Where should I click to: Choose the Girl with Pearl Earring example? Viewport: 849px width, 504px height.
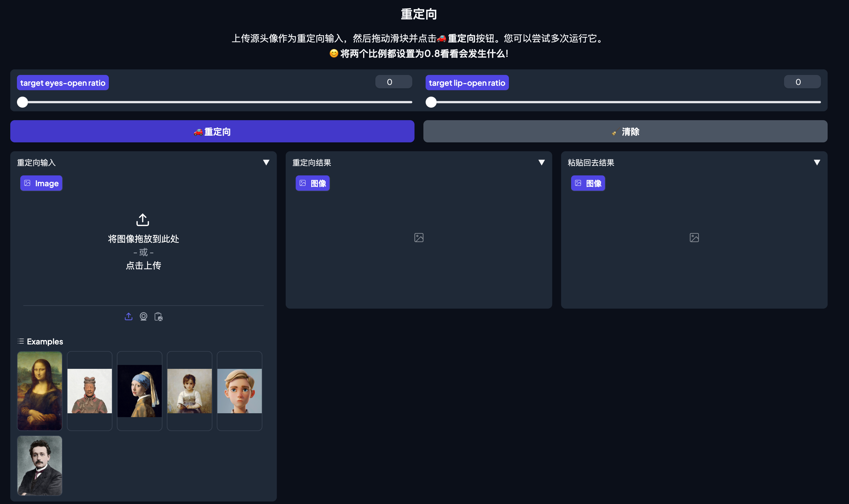(140, 391)
